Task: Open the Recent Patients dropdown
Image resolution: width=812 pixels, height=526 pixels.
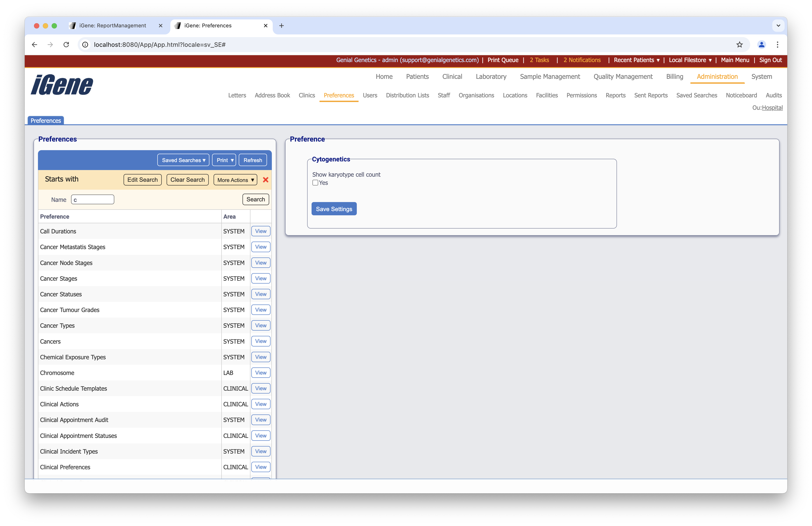Action: (x=636, y=60)
